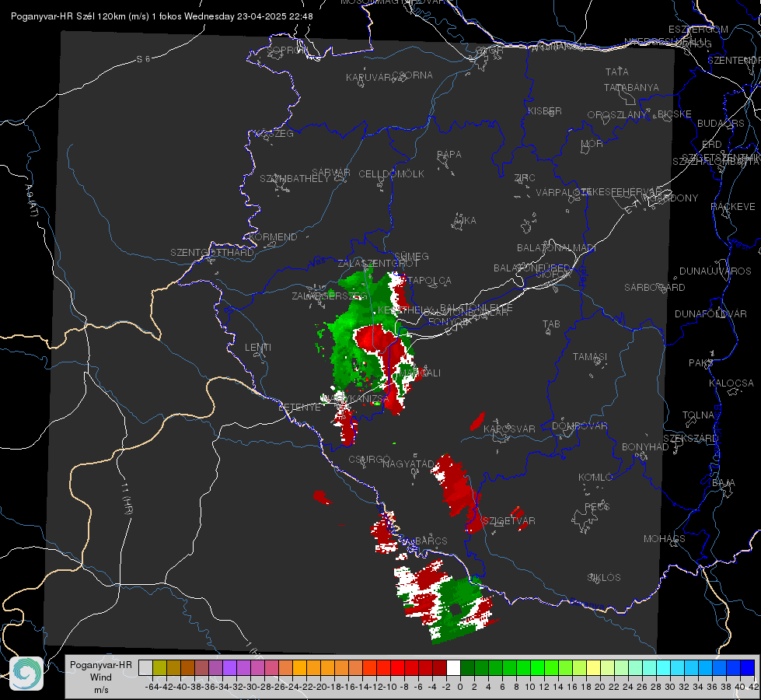
Task: Click the Poganyvar-HR Wind m/s legend label
Action: click(101, 677)
